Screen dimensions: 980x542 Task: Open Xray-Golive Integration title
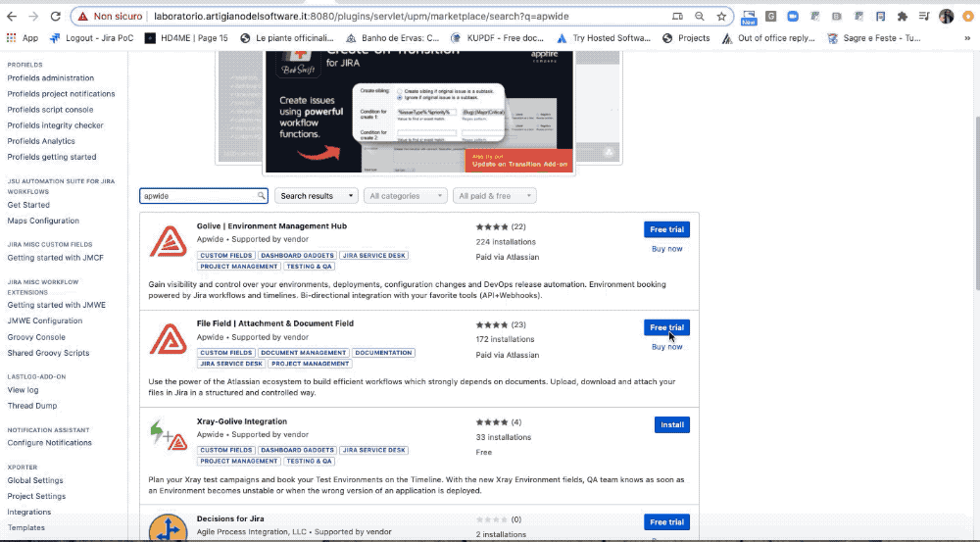pos(242,421)
